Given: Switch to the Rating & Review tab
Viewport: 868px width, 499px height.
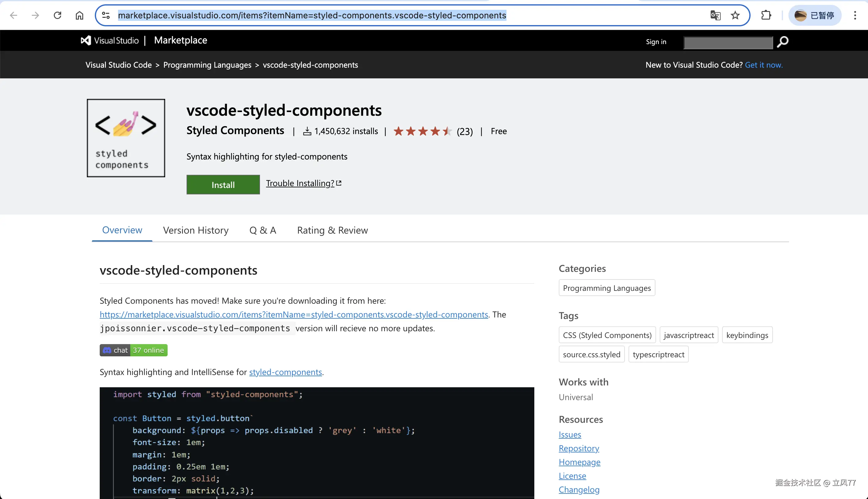Looking at the screenshot, I should (x=332, y=230).
